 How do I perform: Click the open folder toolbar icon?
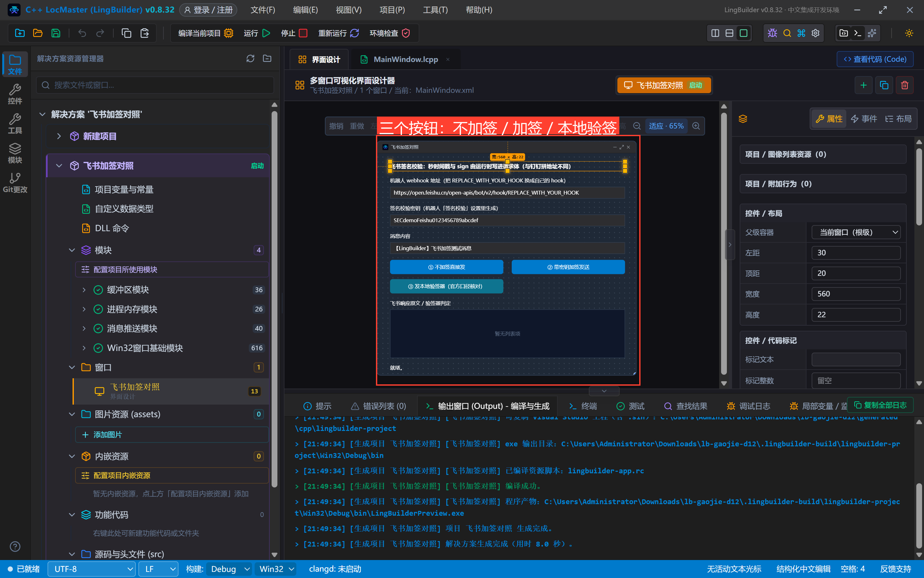[x=38, y=33]
